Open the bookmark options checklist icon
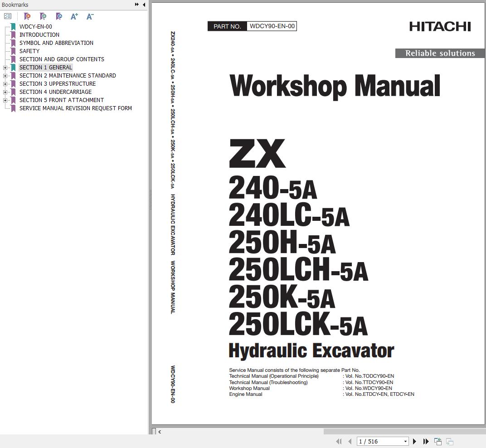 (7, 16)
